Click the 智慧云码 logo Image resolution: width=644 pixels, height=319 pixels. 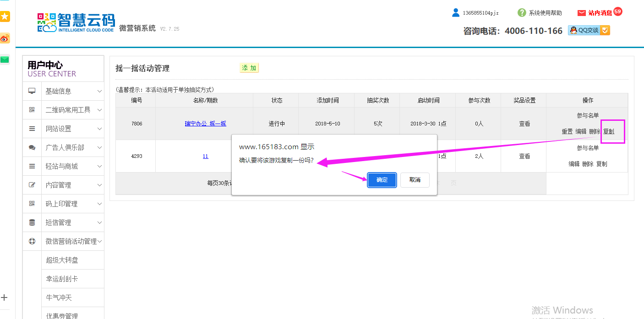[76, 23]
